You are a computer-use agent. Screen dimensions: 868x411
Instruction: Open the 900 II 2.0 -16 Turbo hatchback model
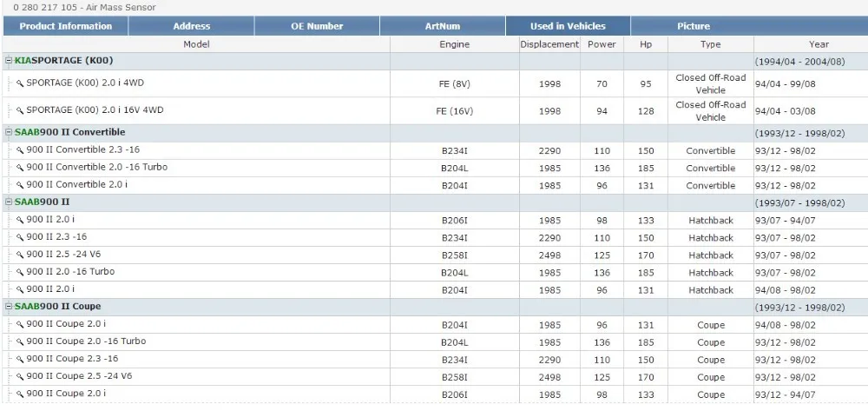click(70, 272)
